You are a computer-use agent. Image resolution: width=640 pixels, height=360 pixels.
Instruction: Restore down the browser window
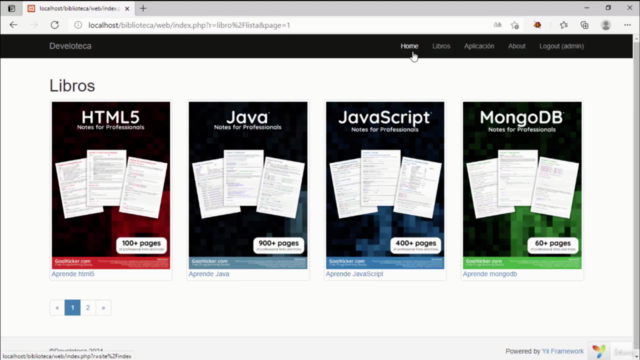pos(608,8)
